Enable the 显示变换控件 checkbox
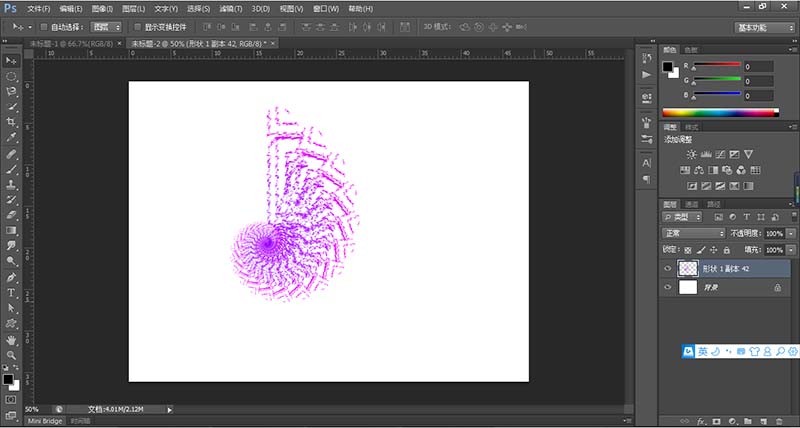This screenshot has width=800, height=428. click(137, 27)
